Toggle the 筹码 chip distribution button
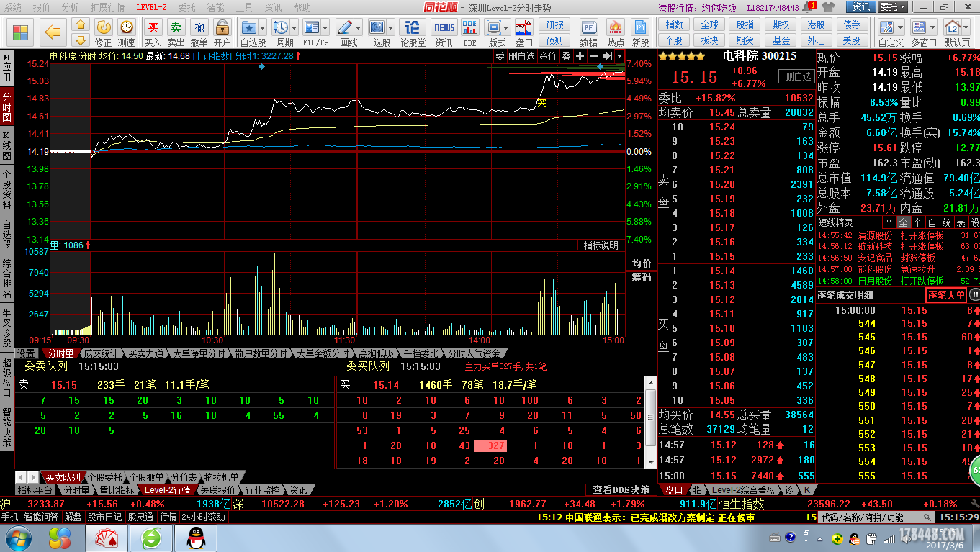Viewport: 980px width, 552px height. click(642, 277)
